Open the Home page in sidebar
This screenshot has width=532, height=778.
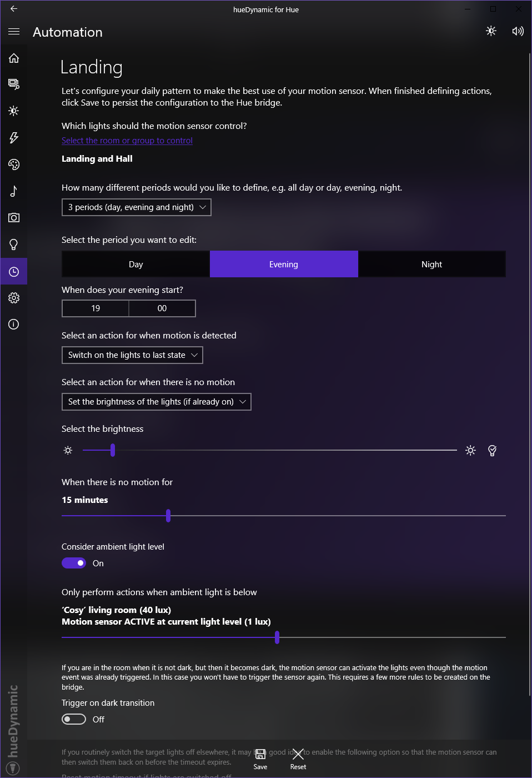click(x=14, y=58)
